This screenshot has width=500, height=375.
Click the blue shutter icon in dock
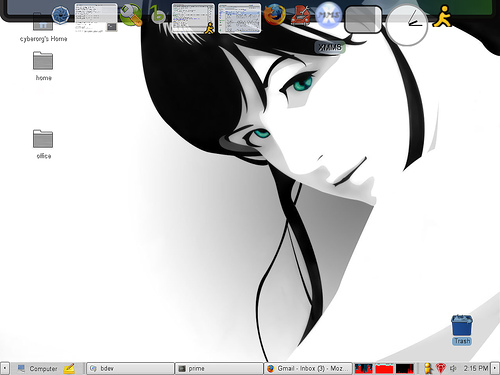tap(61, 15)
